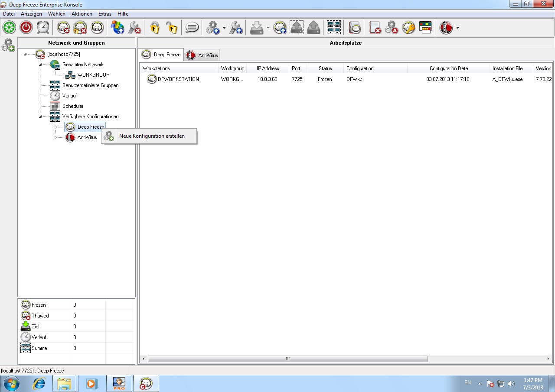The height and width of the screenshot is (392, 555).
Task: Click the horizontal scrollbar right arrow
Action: pyautogui.click(x=548, y=359)
